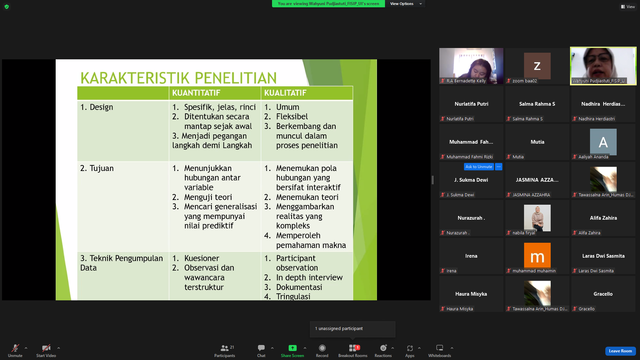Select Nurlatifa Putri participant tile
Viewport: 640px width, 360px height.
[x=471, y=104]
